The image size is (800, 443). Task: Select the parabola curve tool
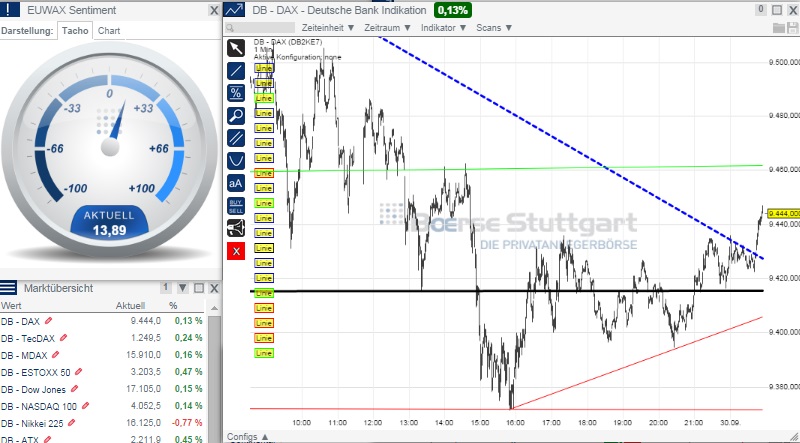pos(236,161)
